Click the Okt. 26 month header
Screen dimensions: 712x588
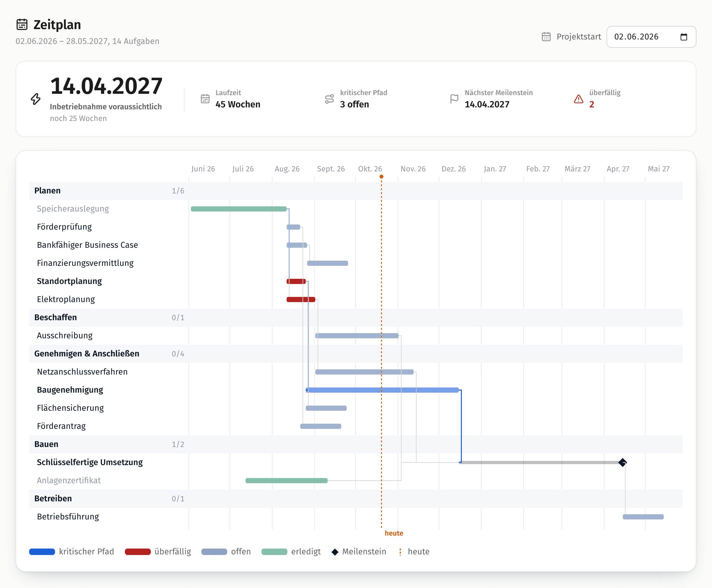(x=370, y=169)
